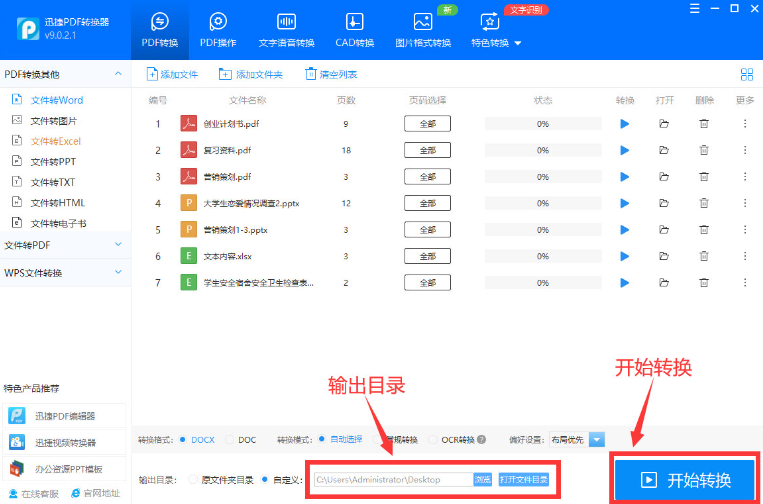Click the 开始转换 button

[x=685, y=480]
